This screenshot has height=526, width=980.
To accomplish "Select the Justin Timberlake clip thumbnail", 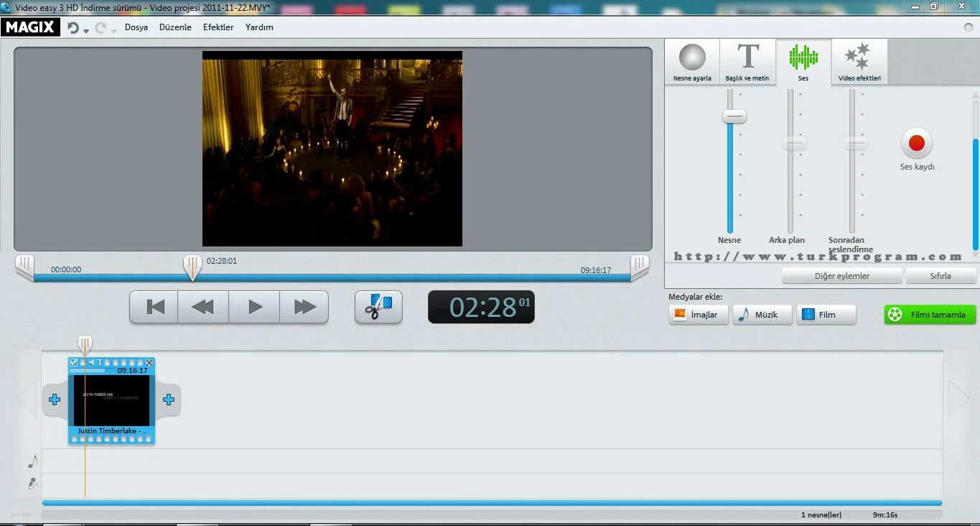I will pos(111,400).
